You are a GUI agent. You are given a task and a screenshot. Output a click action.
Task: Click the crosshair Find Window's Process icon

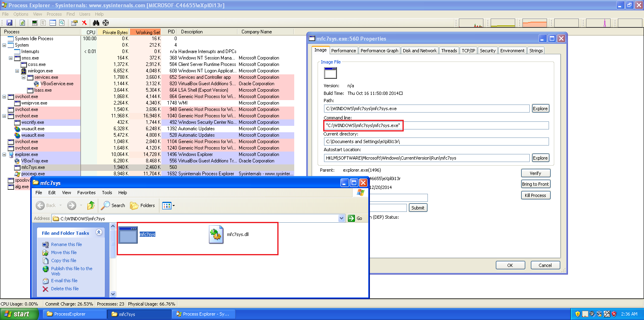(x=105, y=23)
